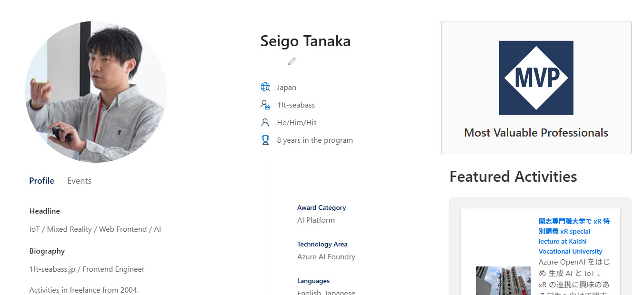This screenshot has height=295, width=644.
Task: Click the person icon beside He/Him/His
Action: pyautogui.click(x=265, y=122)
